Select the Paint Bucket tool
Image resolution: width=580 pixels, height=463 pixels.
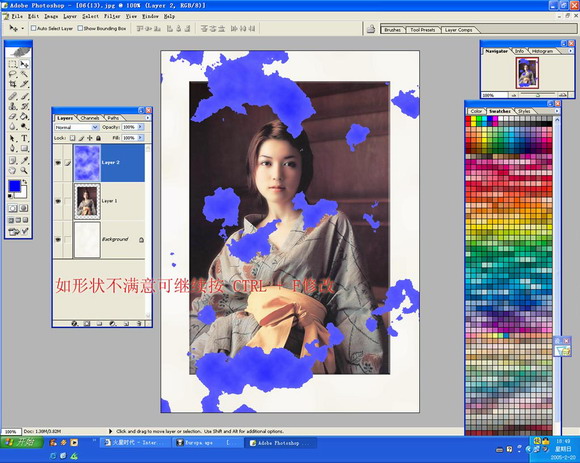[x=24, y=116]
